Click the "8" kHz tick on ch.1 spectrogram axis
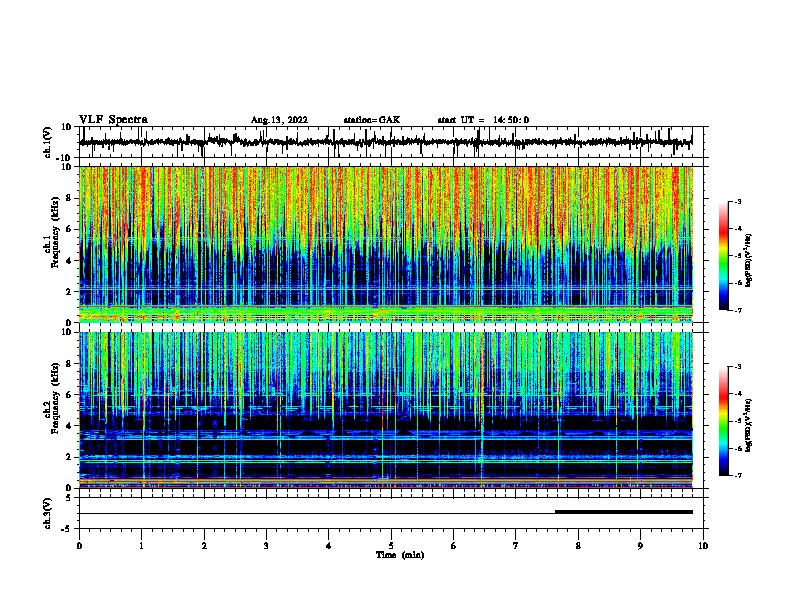This screenshot has height=612, width=792. point(70,198)
